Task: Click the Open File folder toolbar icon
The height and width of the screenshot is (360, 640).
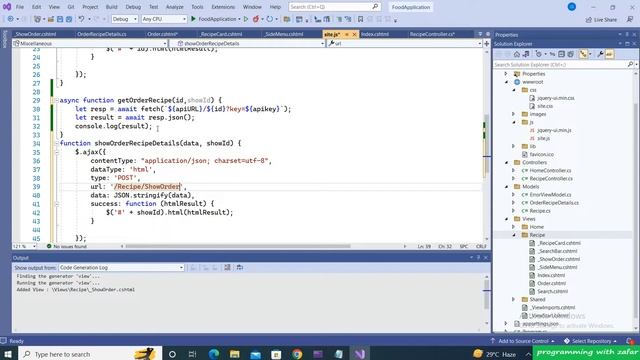Action: [x=51, y=19]
